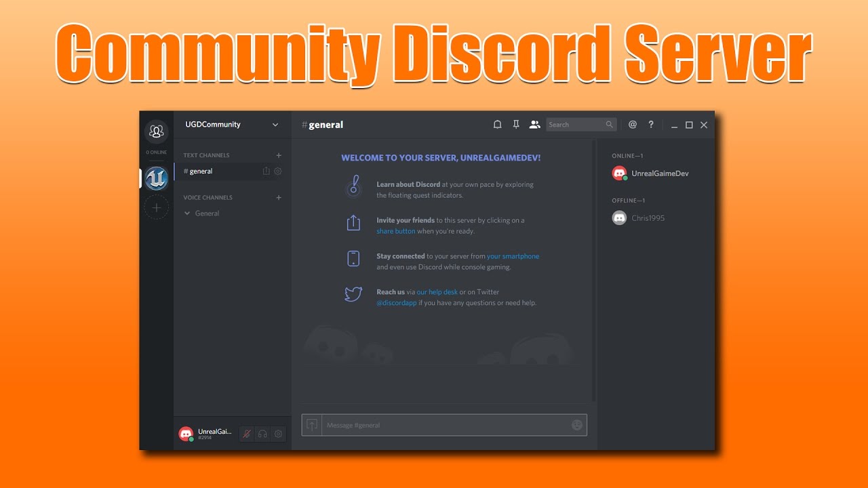868x488 pixels.
Task: Open the Friends home icon
Action: 156,131
